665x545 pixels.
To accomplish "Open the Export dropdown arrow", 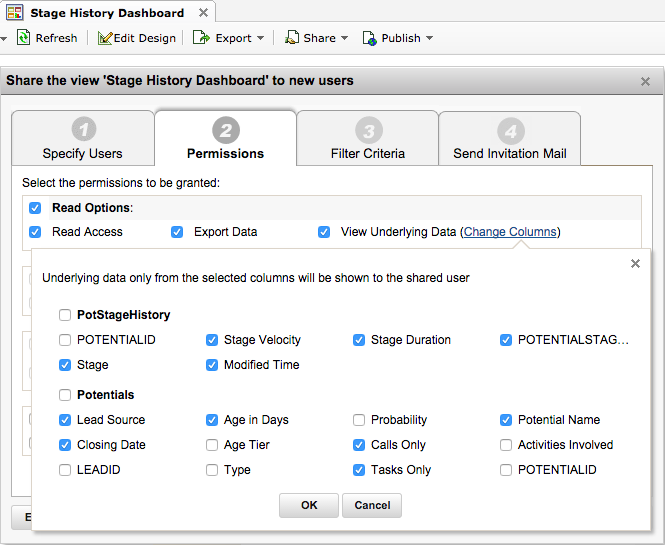I will (260, 38).
